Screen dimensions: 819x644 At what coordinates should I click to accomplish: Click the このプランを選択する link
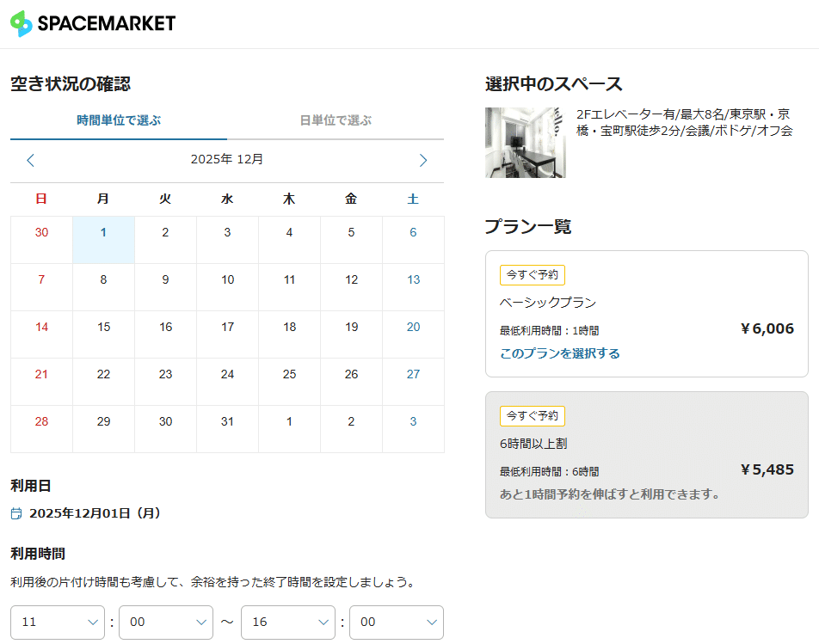point(560,353)
